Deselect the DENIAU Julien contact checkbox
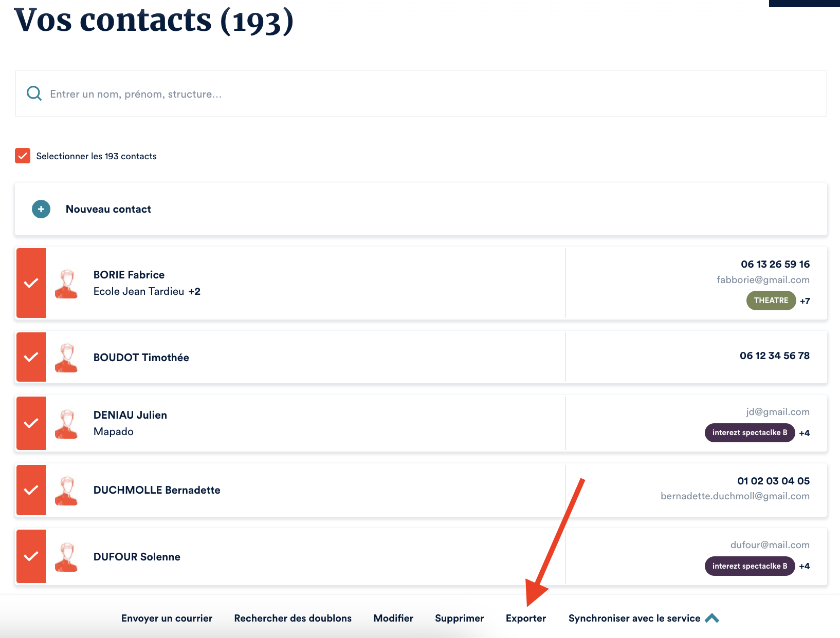The width and height of the screenshot is (840, 638). (x=31, y=423)
